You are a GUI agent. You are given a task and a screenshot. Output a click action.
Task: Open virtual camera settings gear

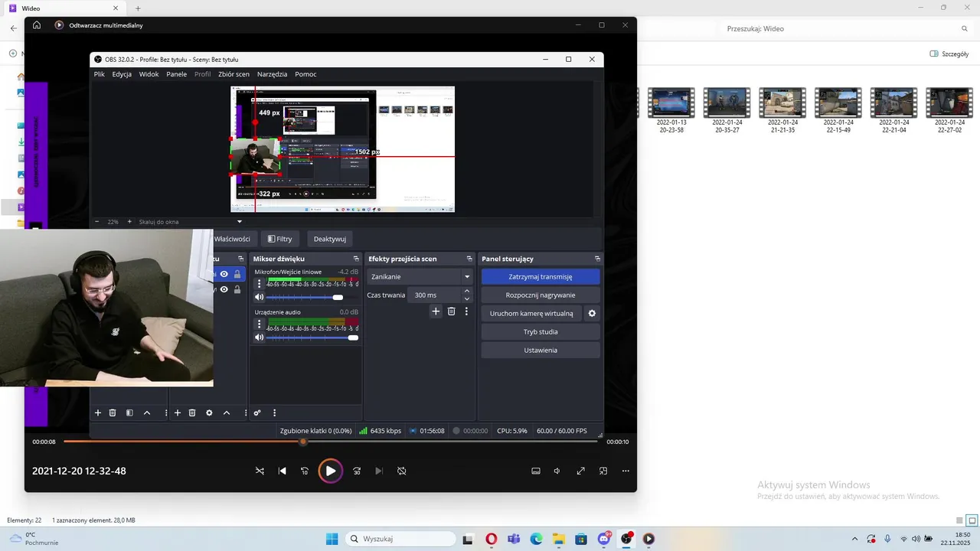(592, 313)
